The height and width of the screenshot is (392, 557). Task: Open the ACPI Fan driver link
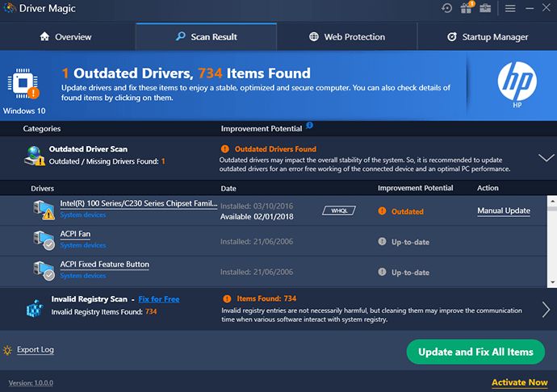(75, 234)
